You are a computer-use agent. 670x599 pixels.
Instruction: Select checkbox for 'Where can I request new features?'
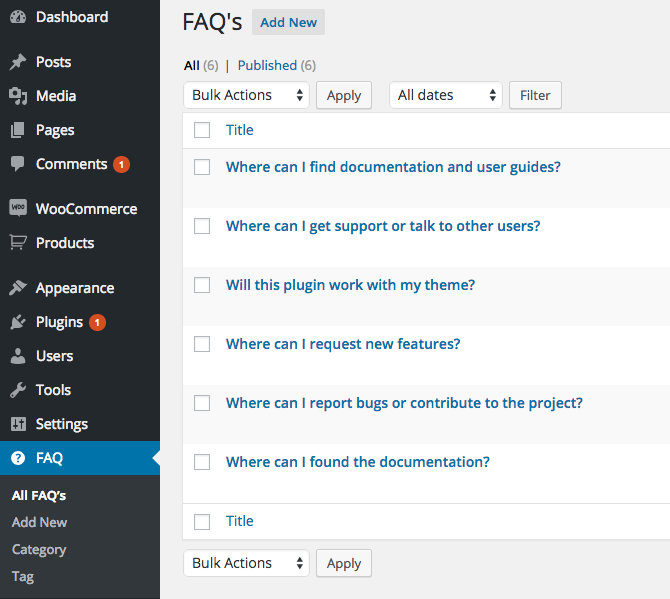202,344
